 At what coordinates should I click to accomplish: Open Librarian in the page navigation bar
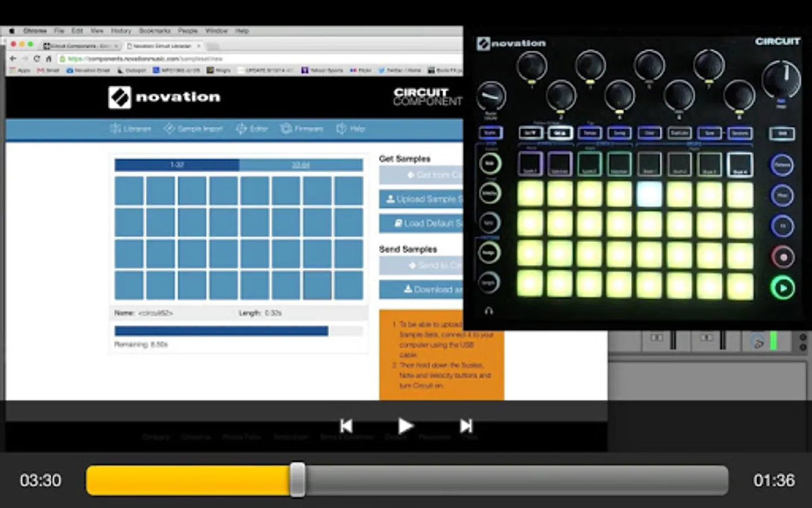tap(131, 129)
